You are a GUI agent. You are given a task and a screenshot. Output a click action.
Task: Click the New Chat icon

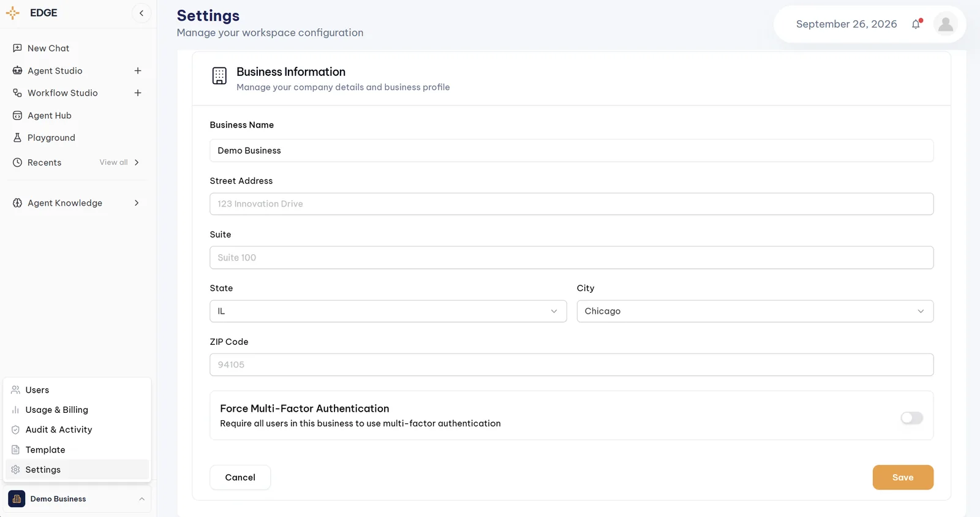pyautogui.click(x=17, y=48)
